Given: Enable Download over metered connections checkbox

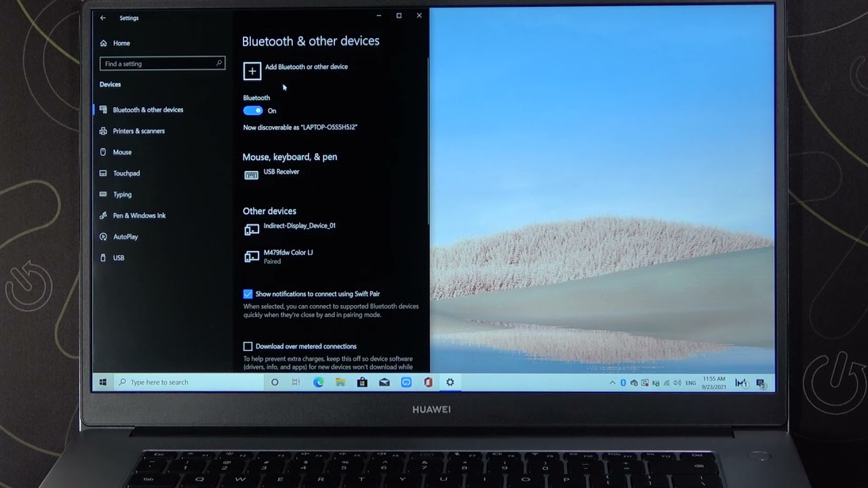Looking at the screenshot, I should [x=248, y=346].
